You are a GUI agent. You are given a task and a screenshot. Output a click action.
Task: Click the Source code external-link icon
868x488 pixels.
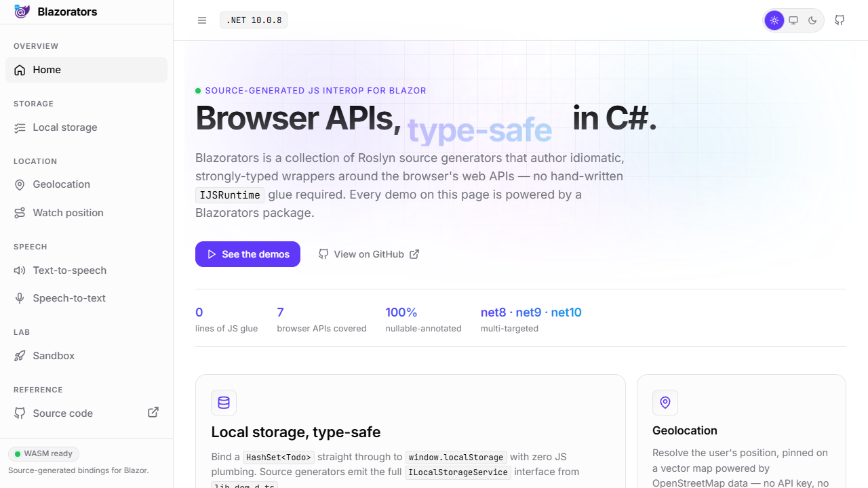click(153, 412)
